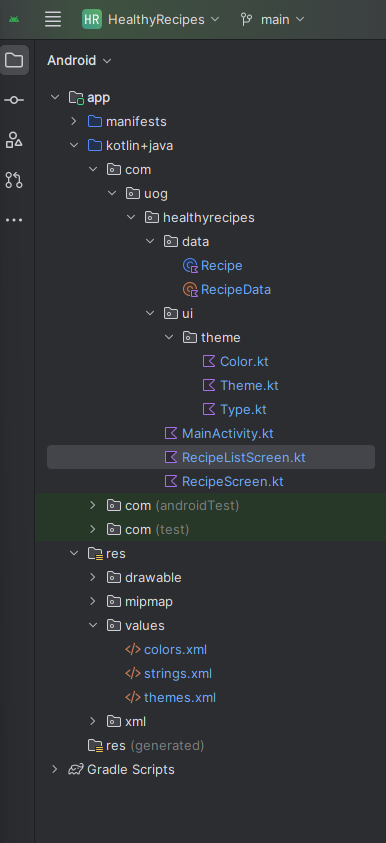This screenshot has width=386, height=843.
Task: Expand the manifests folder
Action: click(74, 122)
